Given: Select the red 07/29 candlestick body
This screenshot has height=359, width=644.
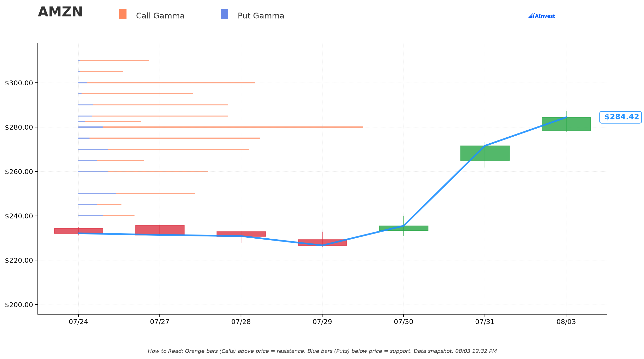Looking at the screenshot, I should 322,242.
